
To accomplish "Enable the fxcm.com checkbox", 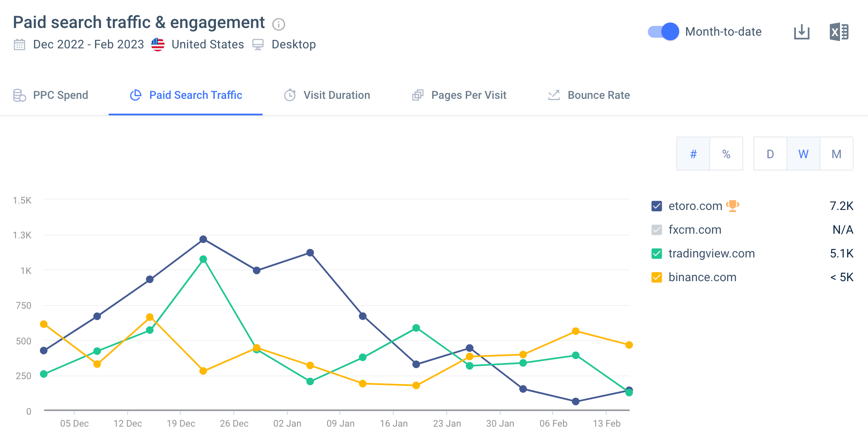I will [x=656, y=229].
